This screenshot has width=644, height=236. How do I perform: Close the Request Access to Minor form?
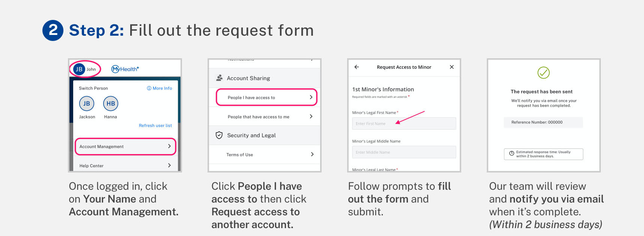click(x=451, y=67)
